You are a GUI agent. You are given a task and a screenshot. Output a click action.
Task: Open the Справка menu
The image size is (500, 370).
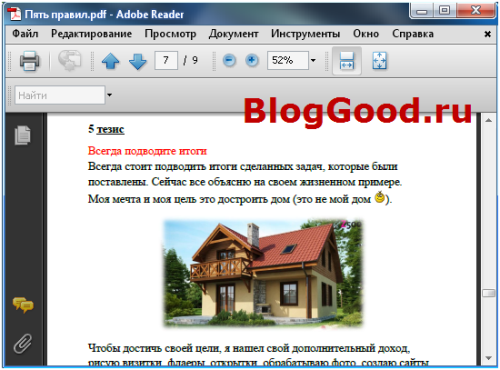(x=413, y=34)
